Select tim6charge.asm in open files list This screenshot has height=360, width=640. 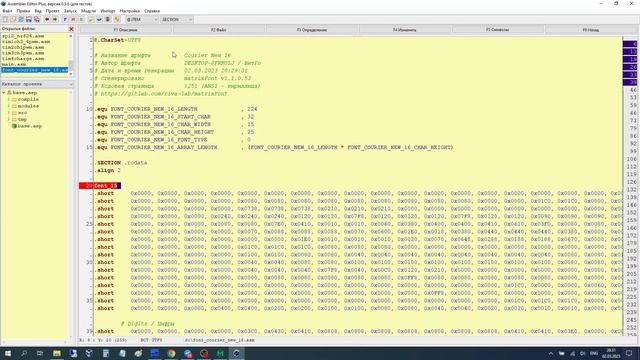point(23,59)
